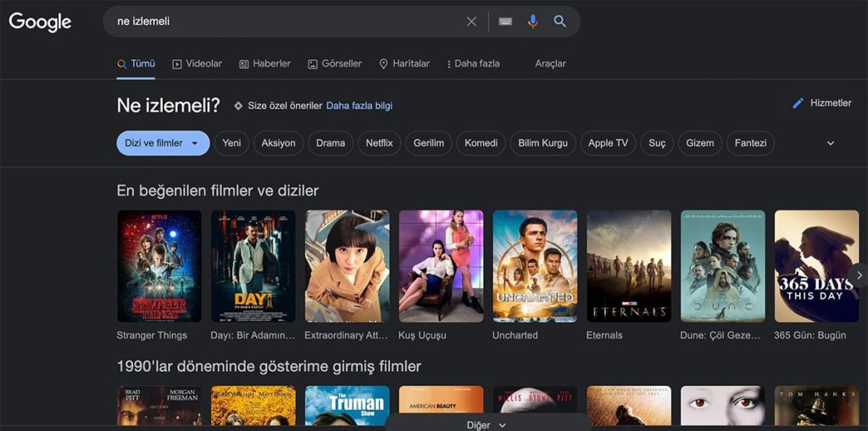Viewport: 868px width, 431px height.
Task: Open the Dune poster
Action: pos(723,266)
